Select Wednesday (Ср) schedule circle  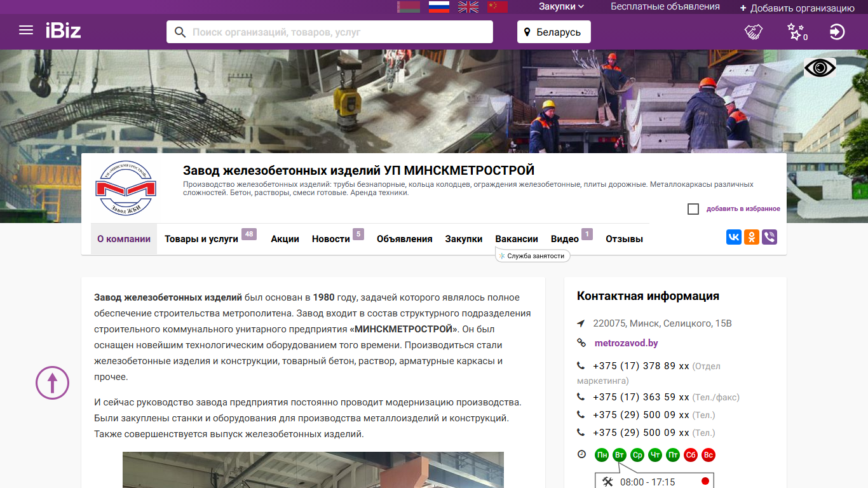[x=637, y=455]
